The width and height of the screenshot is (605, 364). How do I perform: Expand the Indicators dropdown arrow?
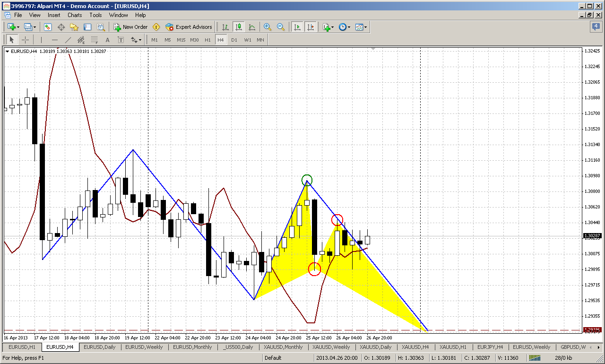click(x=333, y=27)
